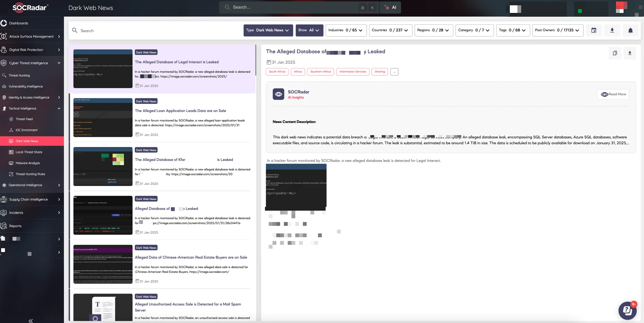Screen dimensions: 644x323
Task: Open Loan Application Leads news thumbnail
Action: (x=103, y=117)
